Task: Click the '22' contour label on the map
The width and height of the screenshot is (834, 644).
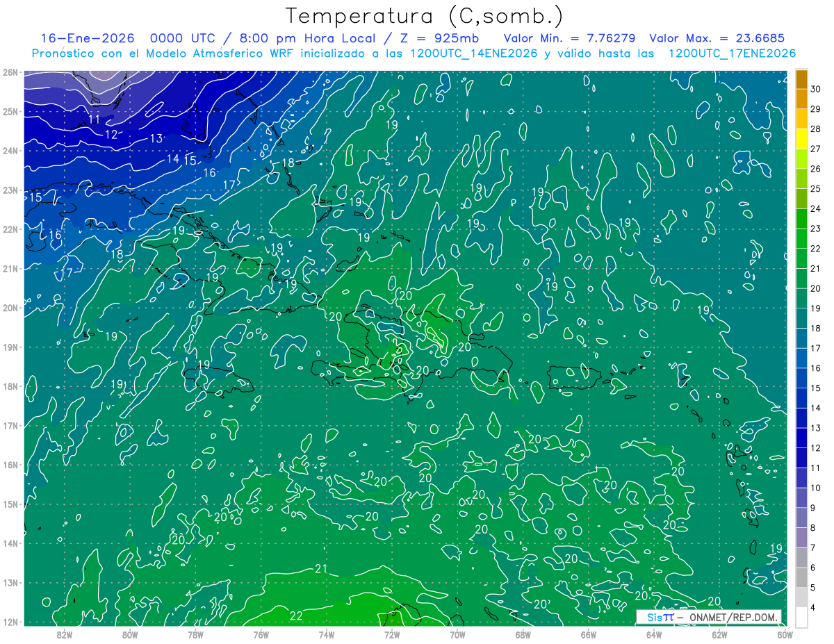Action: [296, 616]
